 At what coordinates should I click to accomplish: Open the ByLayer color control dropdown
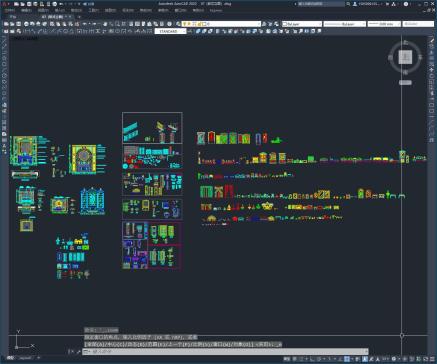[302, 24]
